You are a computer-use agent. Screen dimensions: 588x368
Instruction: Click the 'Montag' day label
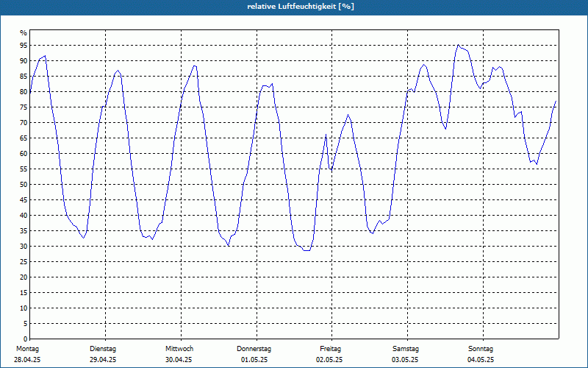pyautogui.click(x=27, y=349)
